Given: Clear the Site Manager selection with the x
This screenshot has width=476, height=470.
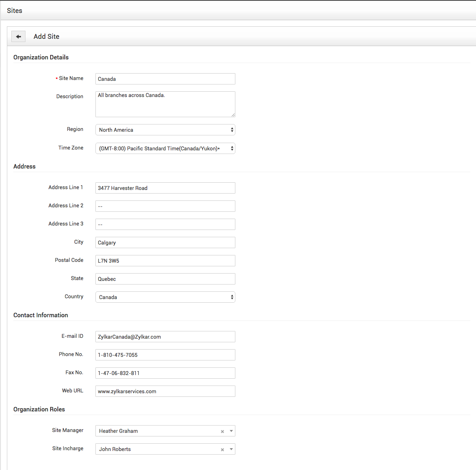Looking at the screenshot, I should [x=222, y=431].
